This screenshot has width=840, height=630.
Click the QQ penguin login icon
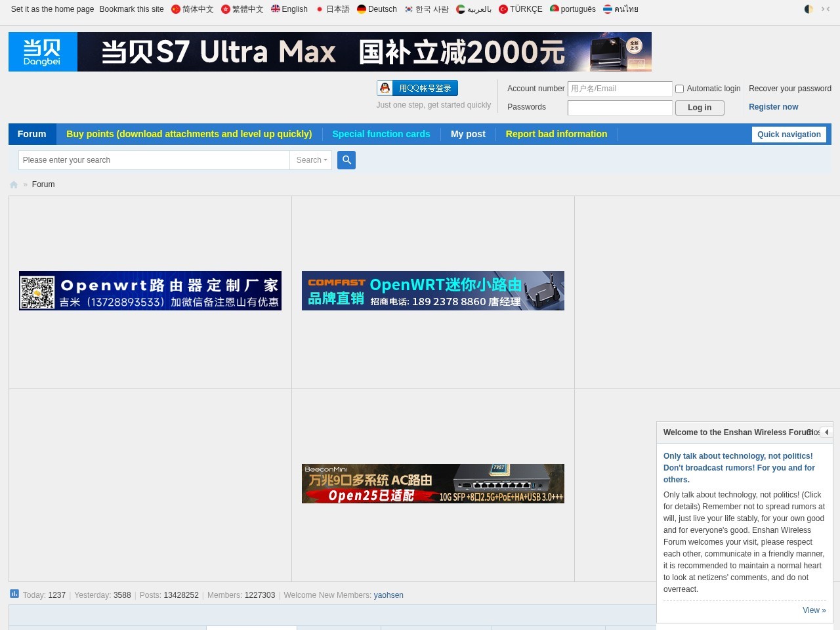(x=385, y=88)
